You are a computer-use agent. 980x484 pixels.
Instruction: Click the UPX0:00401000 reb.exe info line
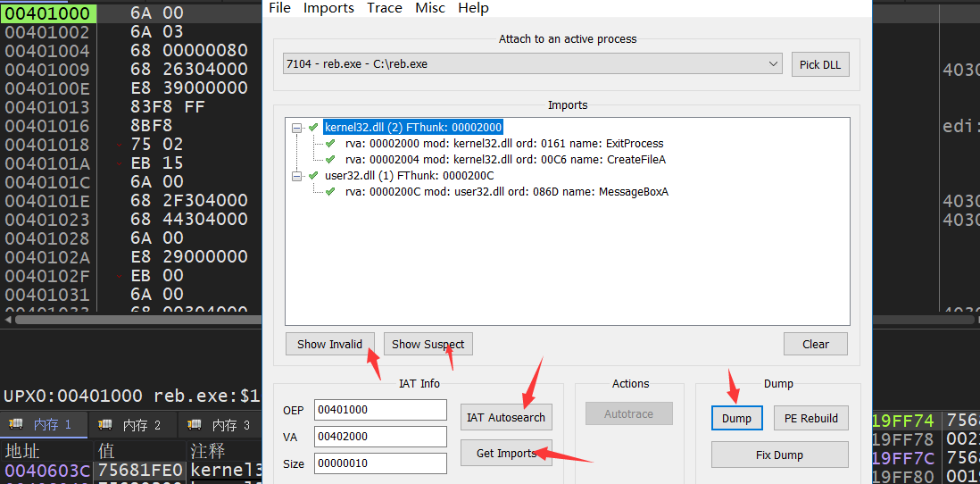pos(132,396)
